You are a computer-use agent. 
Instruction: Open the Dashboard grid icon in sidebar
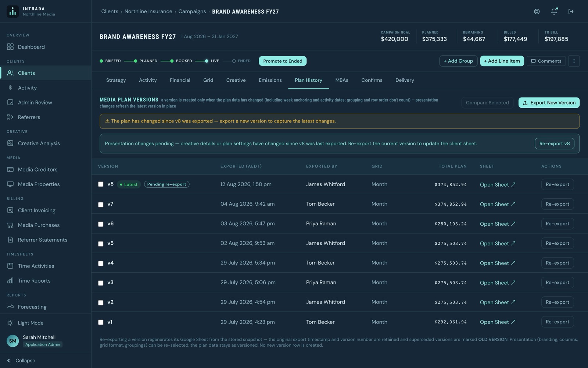10,47
